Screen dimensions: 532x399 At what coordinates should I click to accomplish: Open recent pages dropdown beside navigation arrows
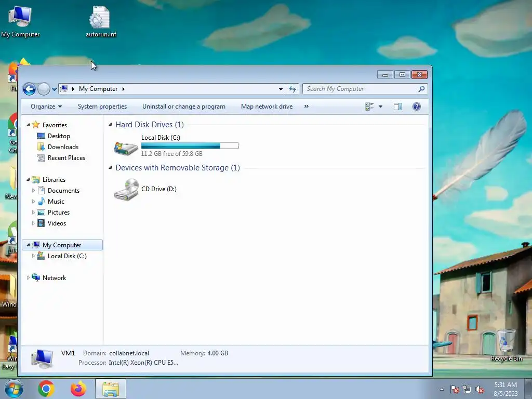pyautogui.click(x=54, y=89)
